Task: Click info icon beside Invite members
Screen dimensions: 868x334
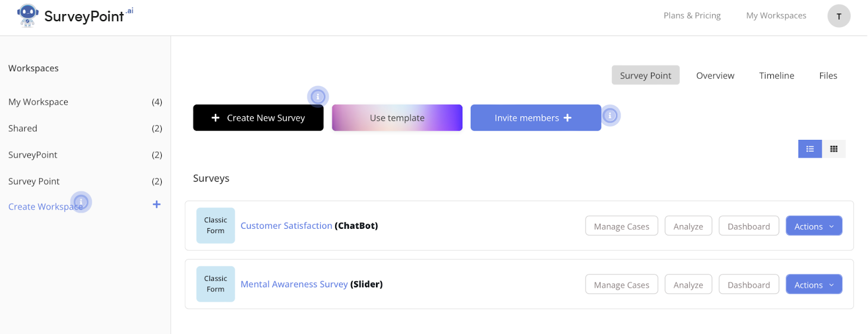Action: pyautogui.click(x=610, y=115)
